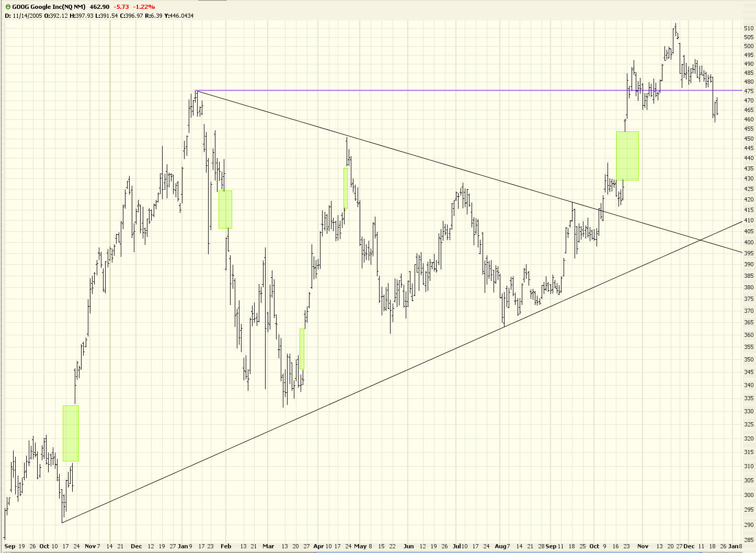Select the narrow green rectangle in late March
The height and width of the screenshot is (553, 756).
(302, 349)
